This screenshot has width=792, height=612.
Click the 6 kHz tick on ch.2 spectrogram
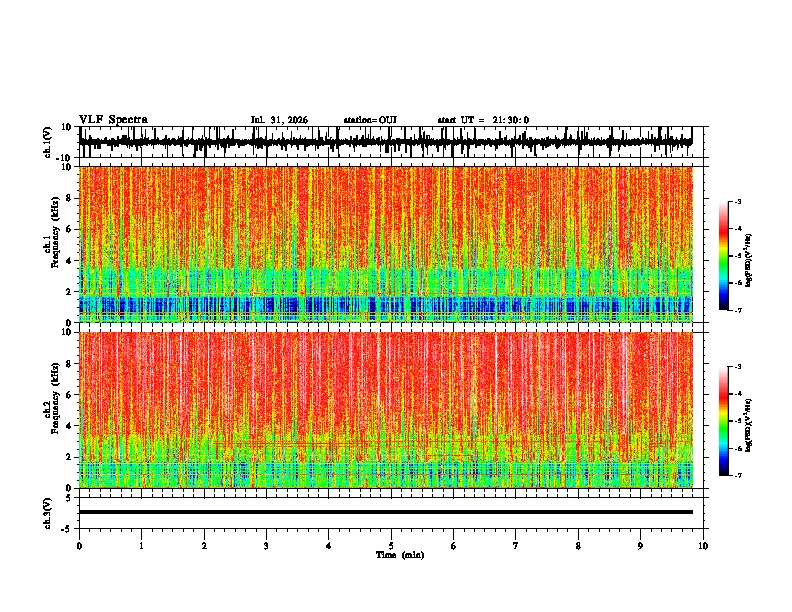pyautogui.click(x=70, y=395)
